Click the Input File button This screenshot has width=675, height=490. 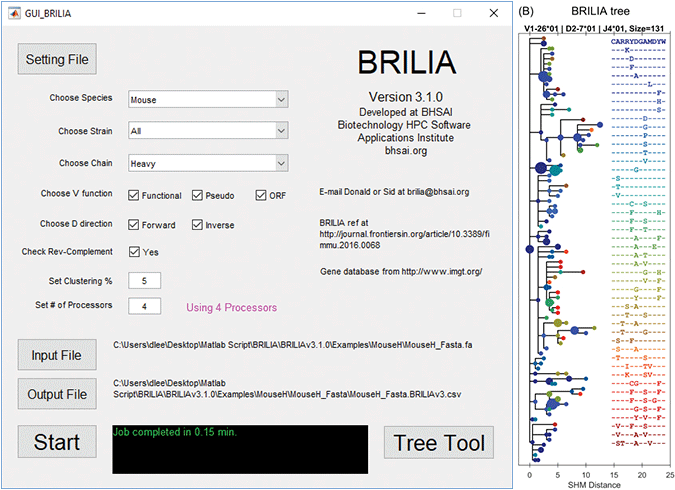point(57,355)
